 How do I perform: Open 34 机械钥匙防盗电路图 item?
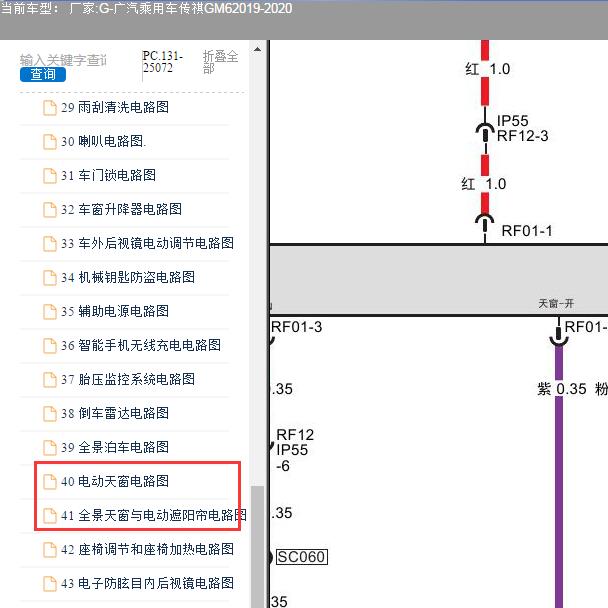(x=128, y=277)
